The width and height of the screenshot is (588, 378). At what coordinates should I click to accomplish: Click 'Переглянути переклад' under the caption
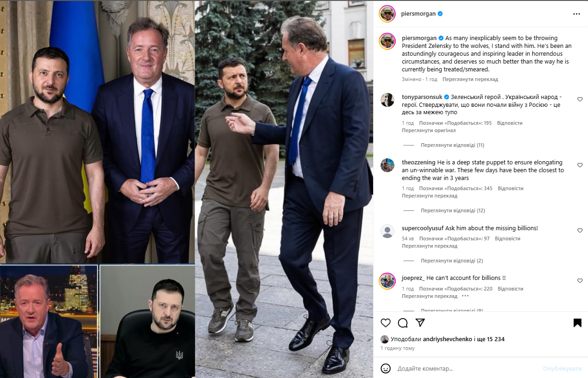(470, 79)
